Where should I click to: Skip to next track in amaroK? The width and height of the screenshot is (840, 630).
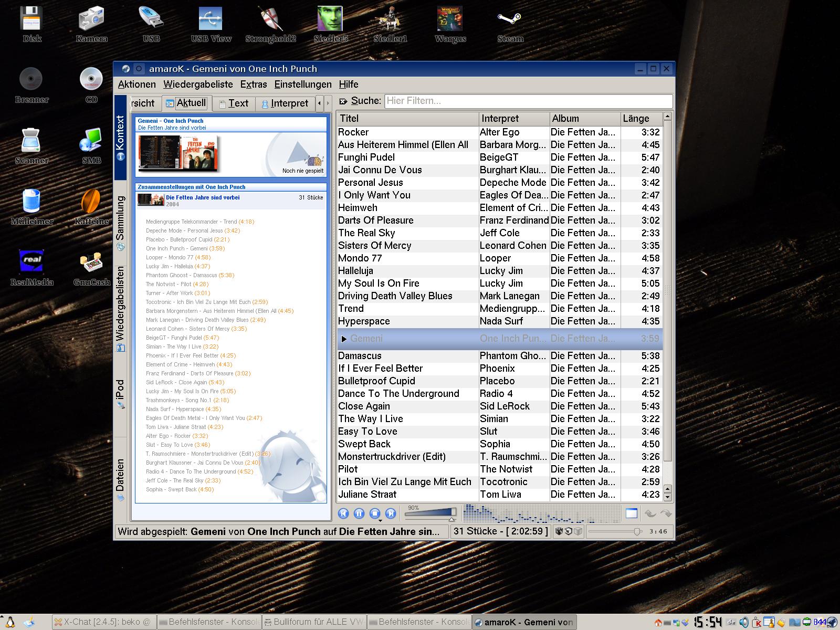point(391,513)
